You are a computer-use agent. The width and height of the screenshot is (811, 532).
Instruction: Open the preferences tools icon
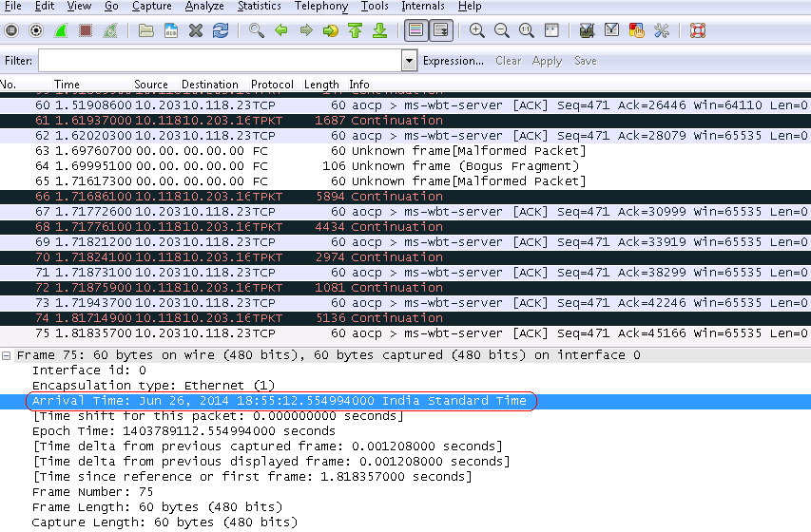click(x=661, y=30)
